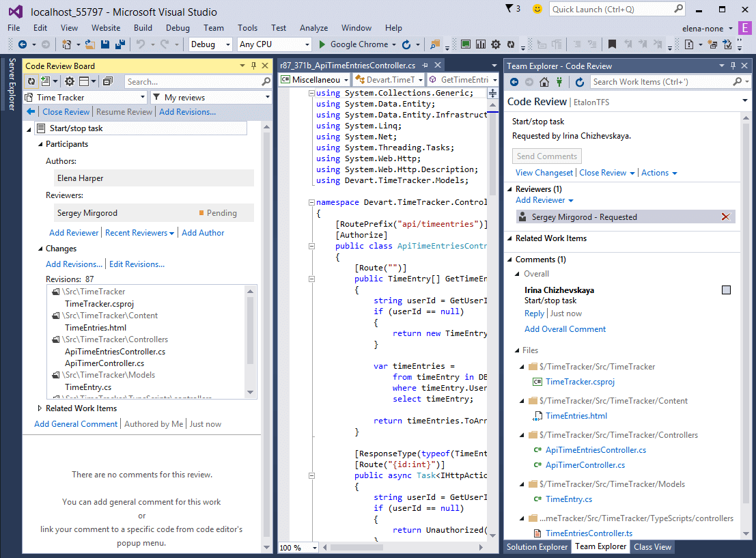
Task: Click the View Changeset link
Action: [x=544, y=173]
